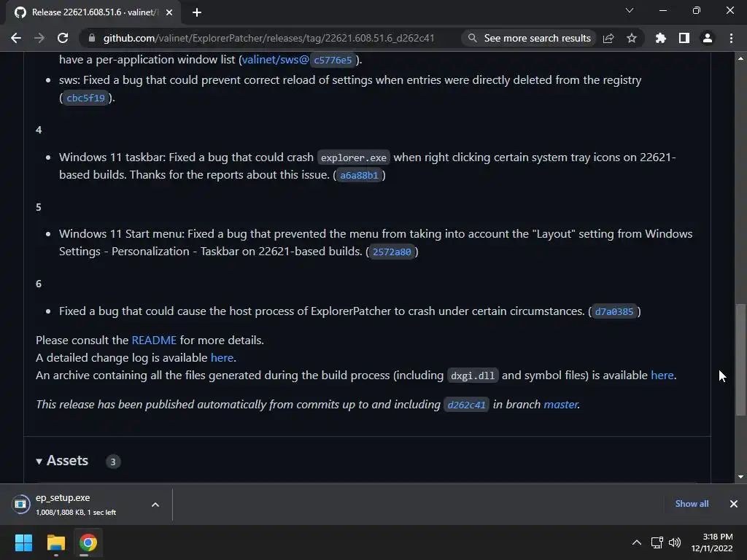The width and height of the screenshot is (747, 560).
Task: Open network status tray icon
Action: click(657, 542)
